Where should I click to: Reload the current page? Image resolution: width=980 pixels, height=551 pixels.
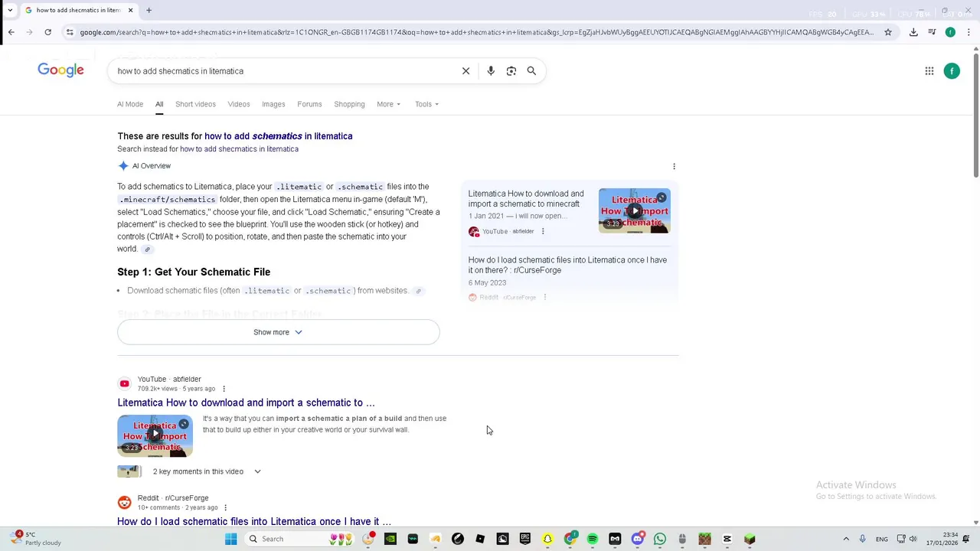(47, 32)
